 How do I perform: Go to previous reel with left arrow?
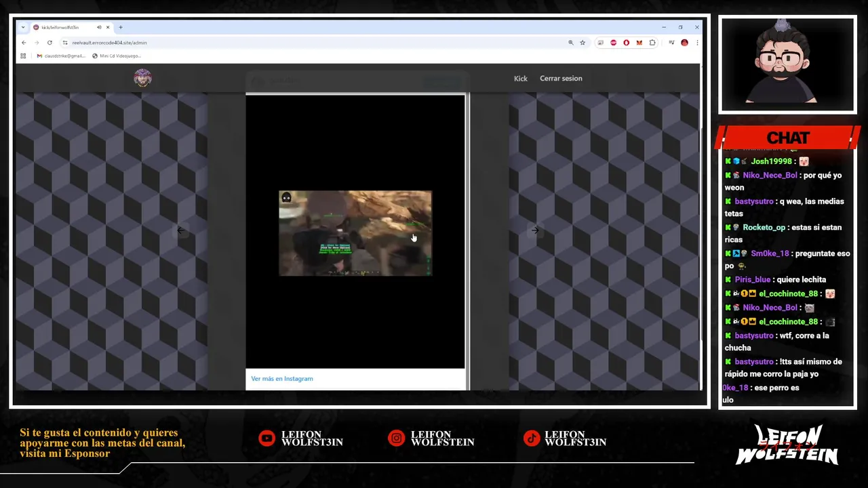click(x=180, y=230)
